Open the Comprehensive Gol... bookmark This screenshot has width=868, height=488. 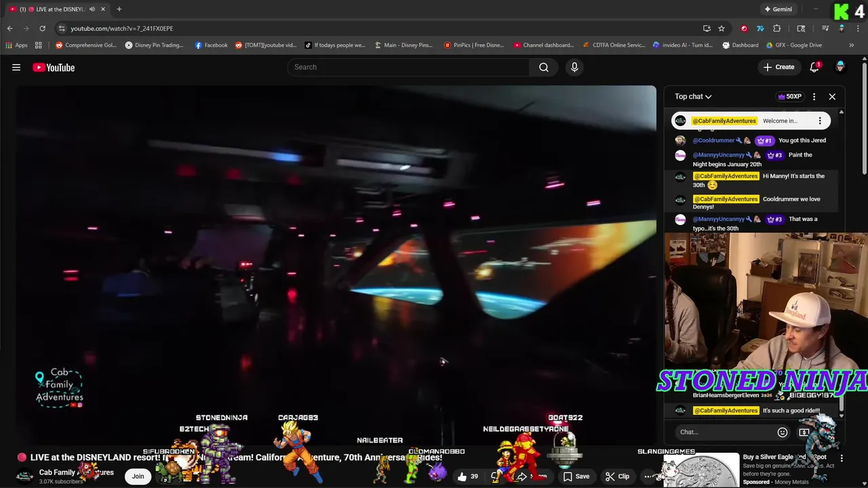86,45
